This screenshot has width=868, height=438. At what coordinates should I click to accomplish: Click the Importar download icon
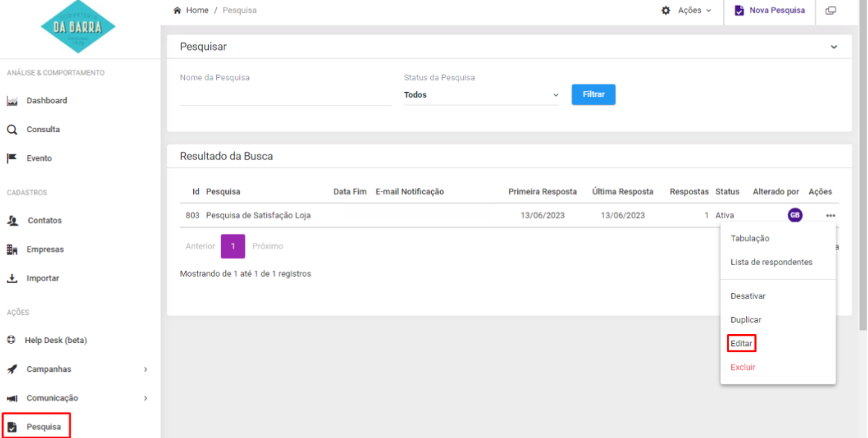click(12, 278)
